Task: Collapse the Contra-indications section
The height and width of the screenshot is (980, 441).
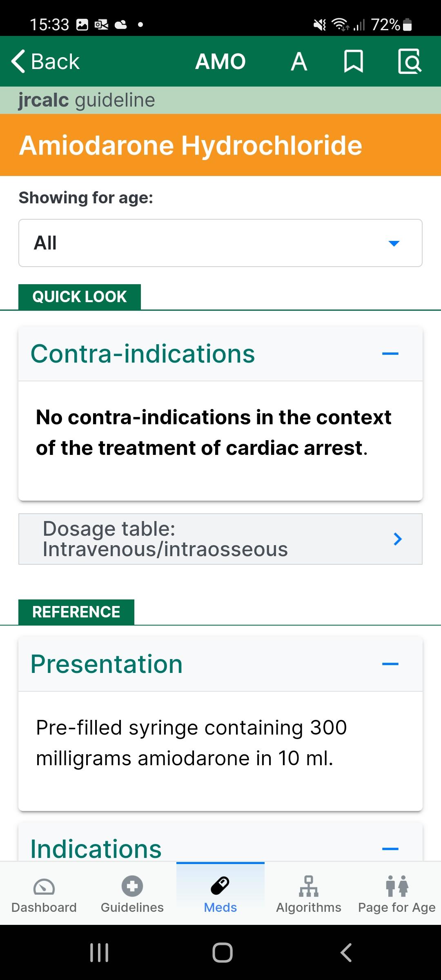Action: coord(390,354)
